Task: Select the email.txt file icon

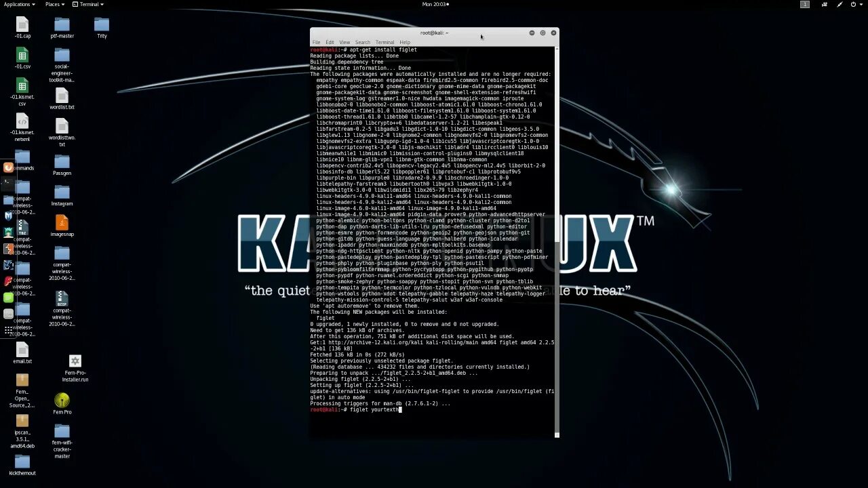Action: 22,353
